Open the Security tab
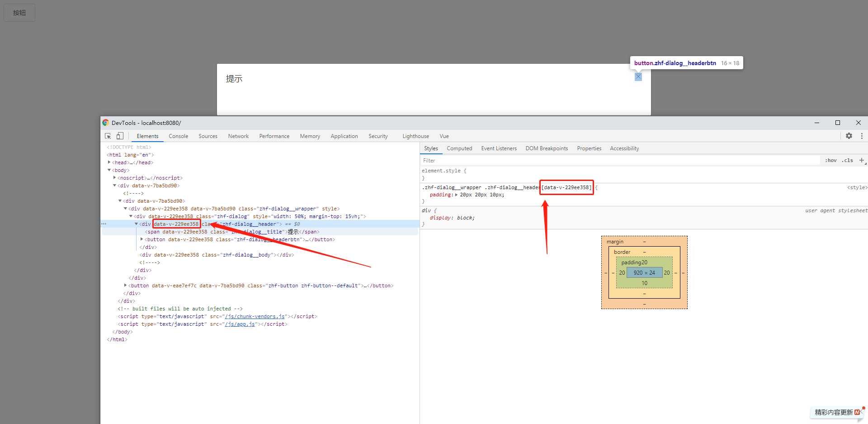868x424 pixels. click(x=378, y=136)
